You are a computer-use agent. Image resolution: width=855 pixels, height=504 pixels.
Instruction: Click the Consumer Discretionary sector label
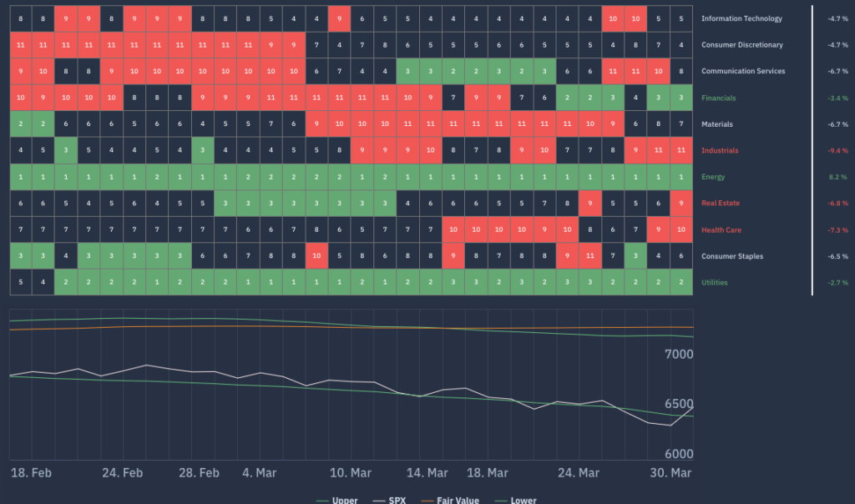click(x=742, y=45)
